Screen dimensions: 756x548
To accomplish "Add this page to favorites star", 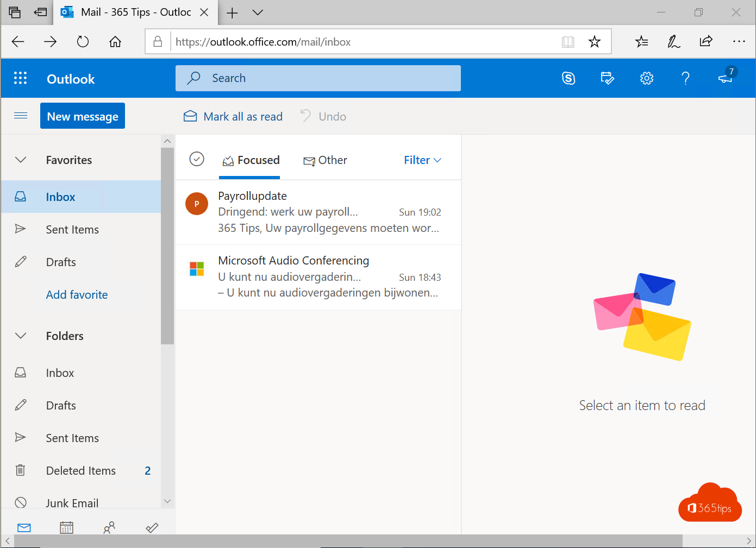I will tap(595, 42).
